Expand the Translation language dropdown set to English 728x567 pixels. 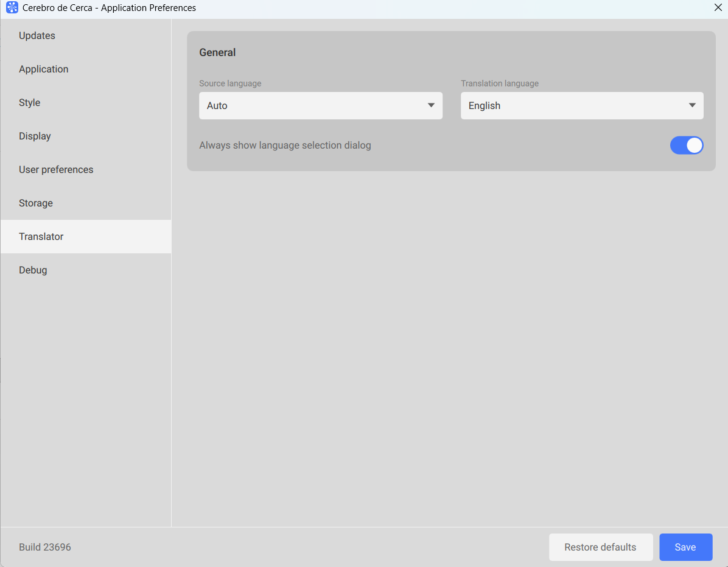tap(581, 106)
